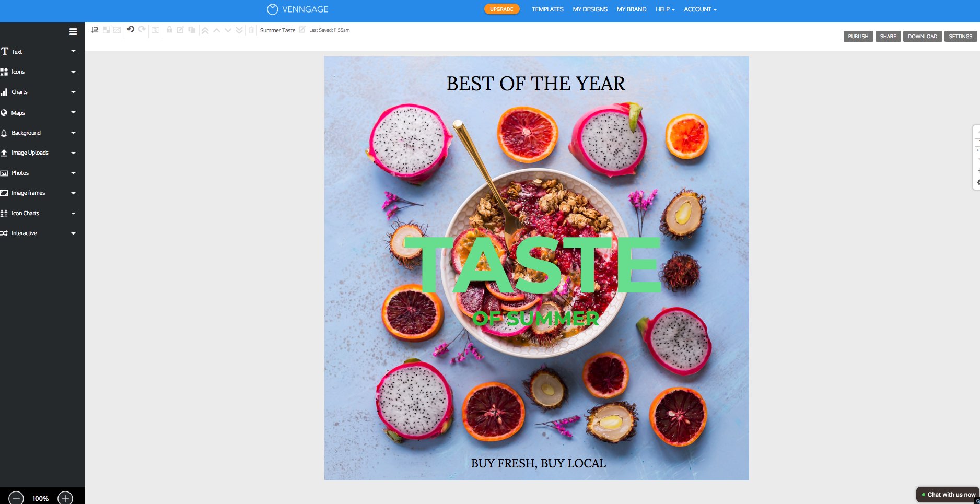Screen dimensions: 980x504
Task: Toggle the lock icon in the toolbar
Action: pyautogui.click(x=169, y=30)
